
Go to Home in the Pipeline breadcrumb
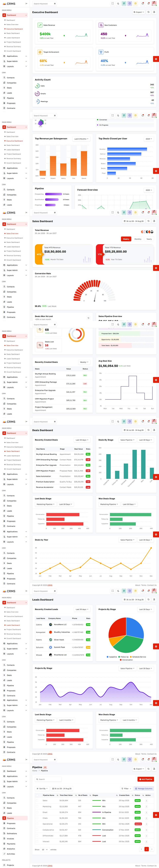pyautogui.click(x=35, y=771)
